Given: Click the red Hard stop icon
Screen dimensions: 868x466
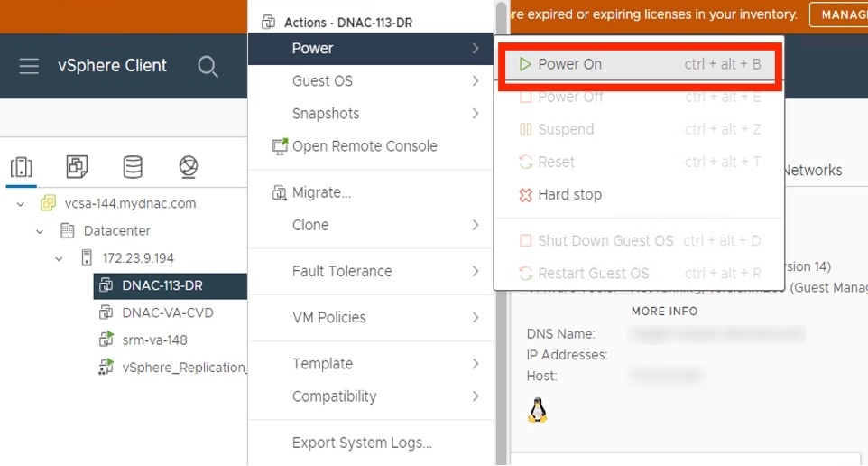Looking at the screenshot, I should 525,195.
